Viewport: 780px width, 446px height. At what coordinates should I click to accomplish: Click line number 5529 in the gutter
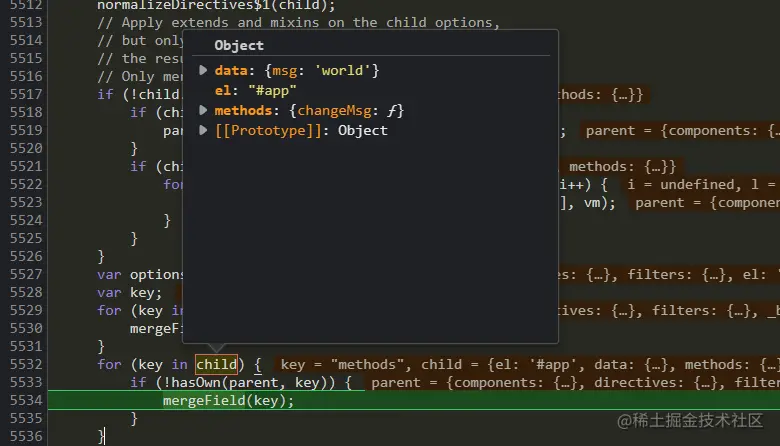26,310
